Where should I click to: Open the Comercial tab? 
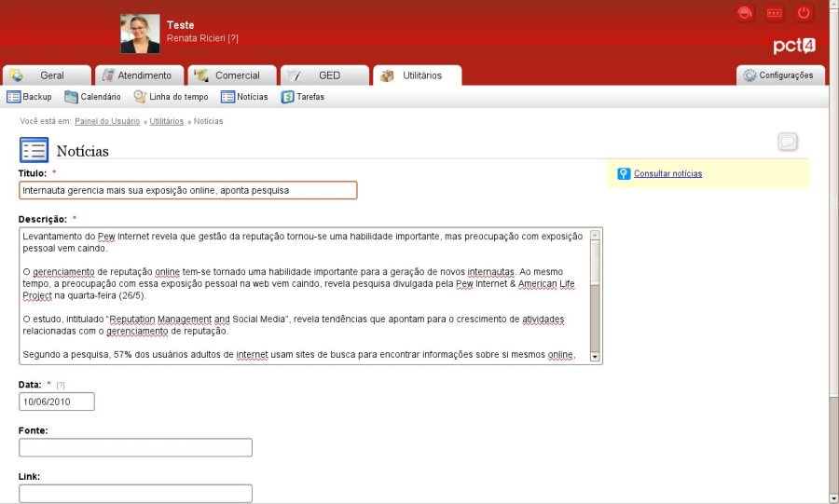coord(233,75)
